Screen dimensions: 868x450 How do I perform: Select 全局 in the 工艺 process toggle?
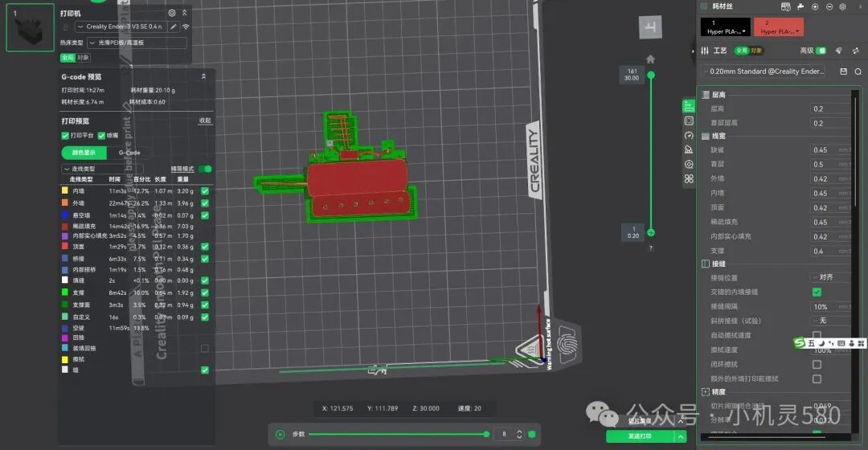coord(742,51)
